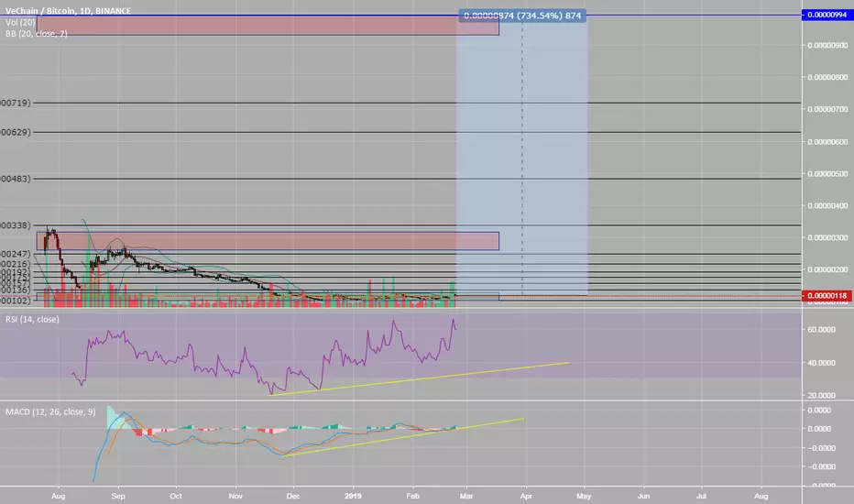Select the horizontal line label ending 00719)
This screenshot has height=504, width=854.
tap(16, 103)
